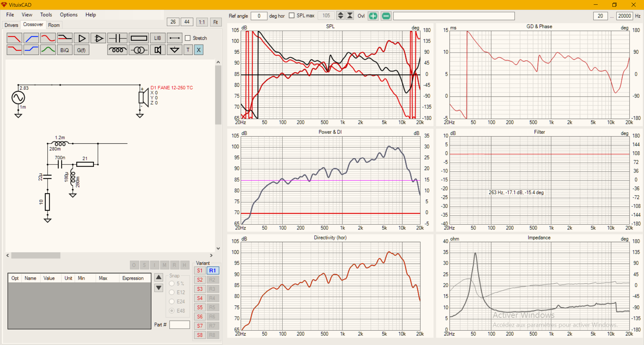Select the buffer amplifier triangle icon
The width and height of the screenshot is (644, 345).
(82, 38)
